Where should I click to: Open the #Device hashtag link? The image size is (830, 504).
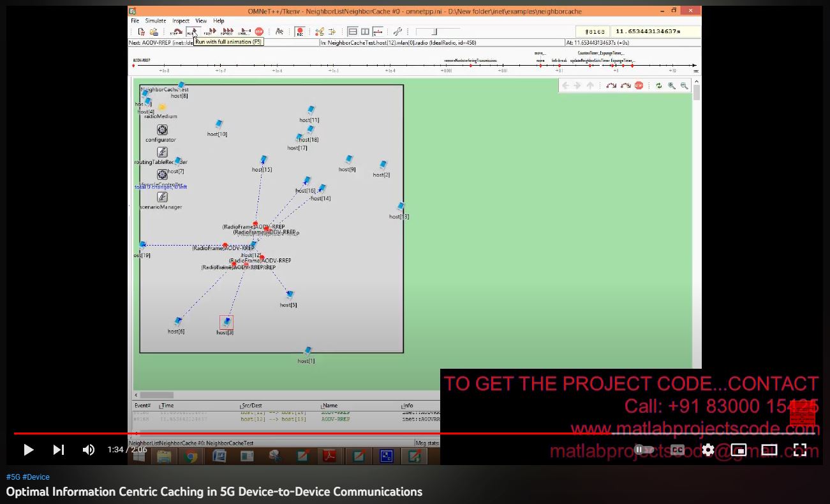coord(36,477)
